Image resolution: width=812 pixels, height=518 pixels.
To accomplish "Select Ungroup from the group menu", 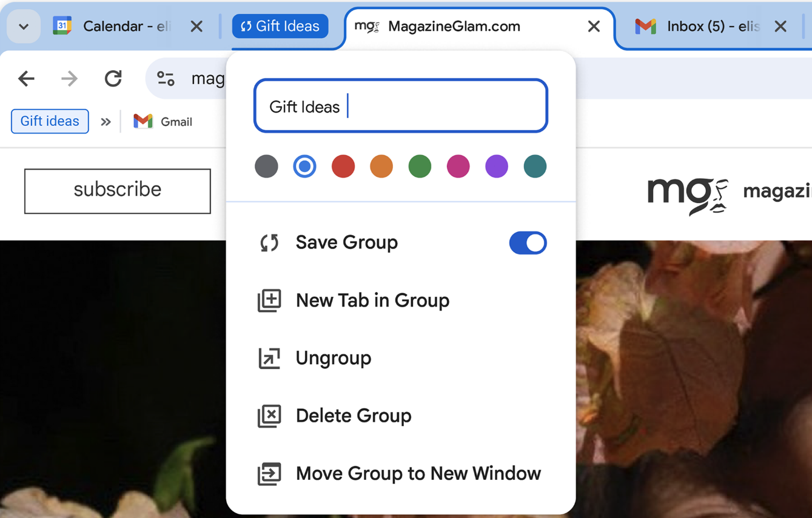I will [x=333, y=357].
